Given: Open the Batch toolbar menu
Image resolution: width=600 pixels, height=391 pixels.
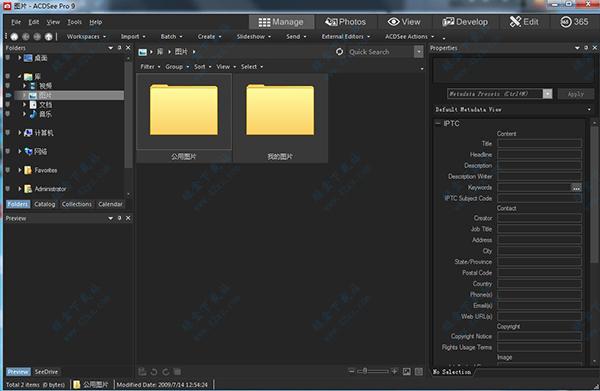Looking at the screenshot, I should coord(171,37).
